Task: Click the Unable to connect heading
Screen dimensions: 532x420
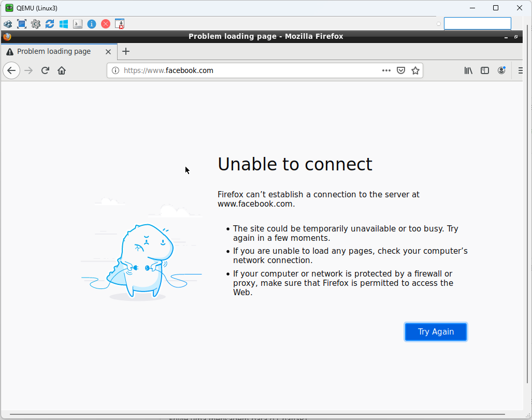Action: [x=295, y=164]
